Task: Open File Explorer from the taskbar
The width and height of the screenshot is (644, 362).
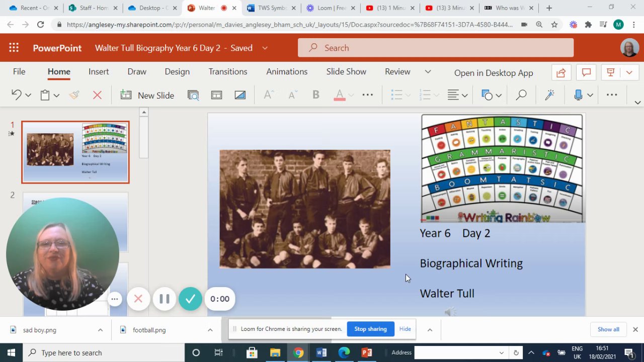Action: point(275,352)
